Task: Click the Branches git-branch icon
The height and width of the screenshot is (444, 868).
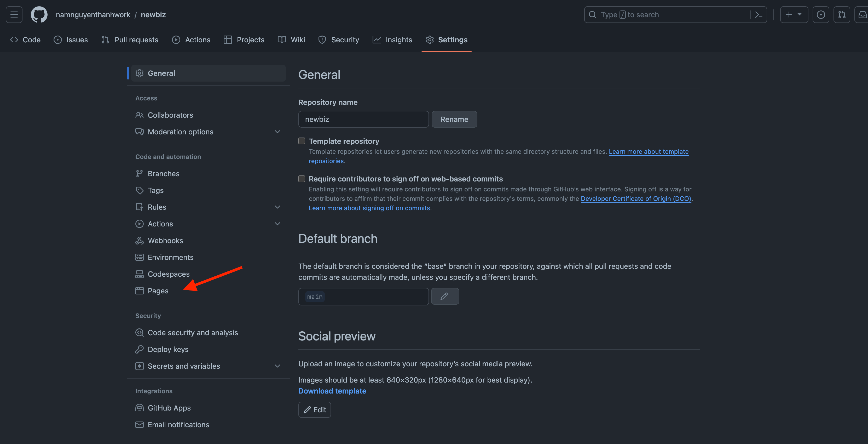Action: (x=139, y=174)
